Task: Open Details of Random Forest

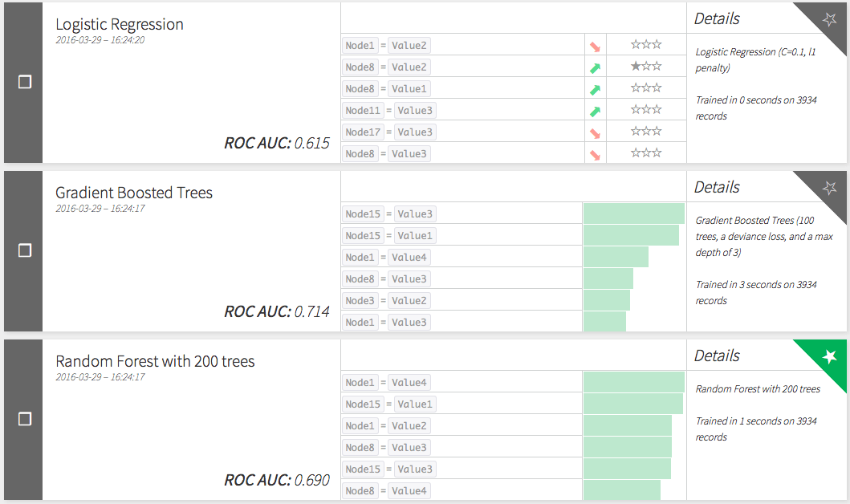Action: pos(717,356)
